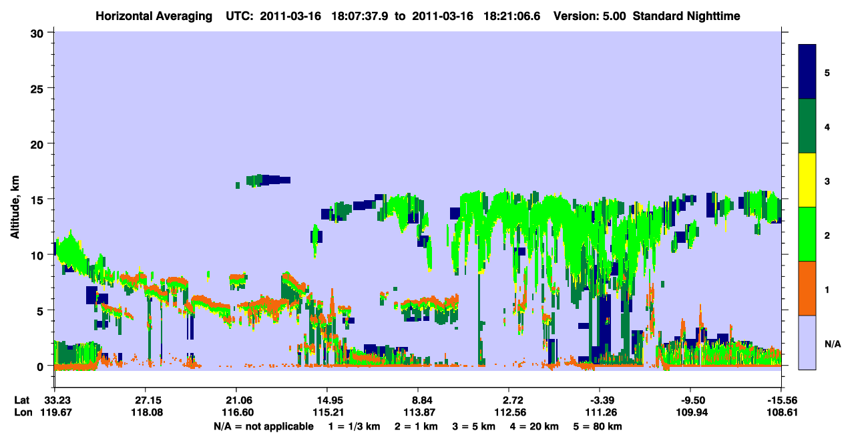Click the '2 = 1 km' legend text
The width and height of the screenshot is (868, 445).
click(x=415, y=426)
